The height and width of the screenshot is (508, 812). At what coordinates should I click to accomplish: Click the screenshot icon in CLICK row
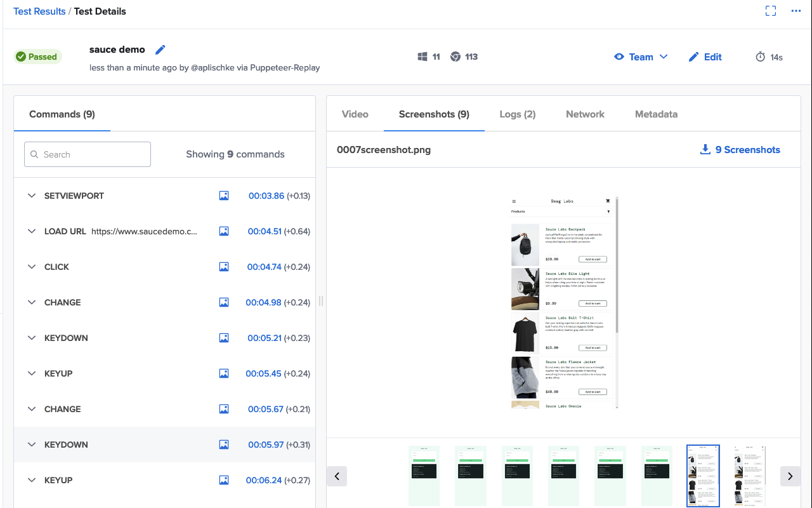(x=224, y=267)
